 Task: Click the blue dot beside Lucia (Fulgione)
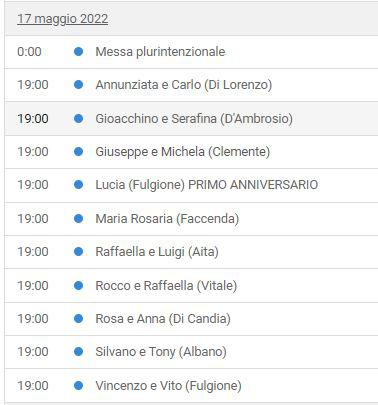click(x=78, y=184)
